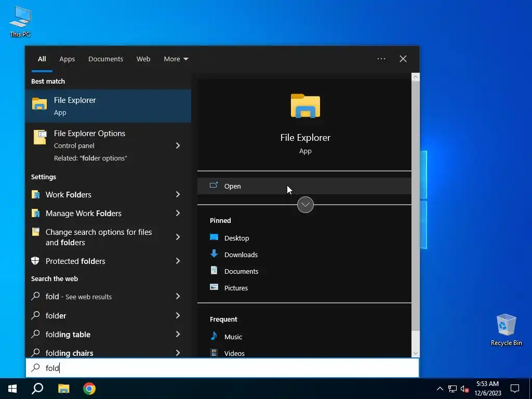Launch Google Chrome from the taskbar
The image size is (532, 399).
89,389
